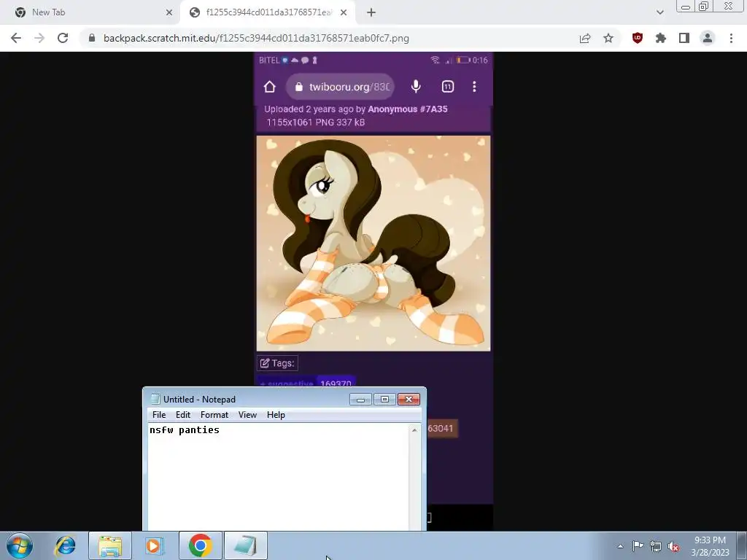The width and height of the screenshot is (747, 560).
Task: Maximize the Untitled - Notepad window
Action: coord(384,399)
